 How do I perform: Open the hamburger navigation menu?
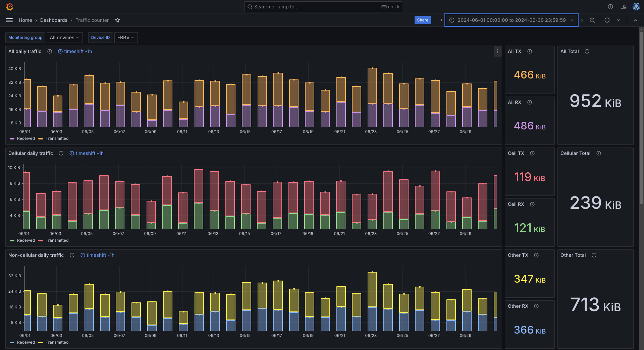coord(9,20)
